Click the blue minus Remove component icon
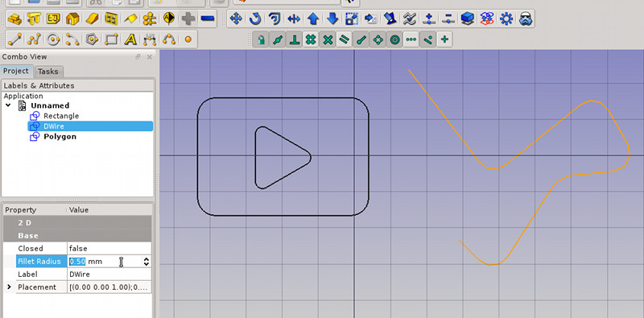This screenshot has height=318, width=644. coord(208,19)
